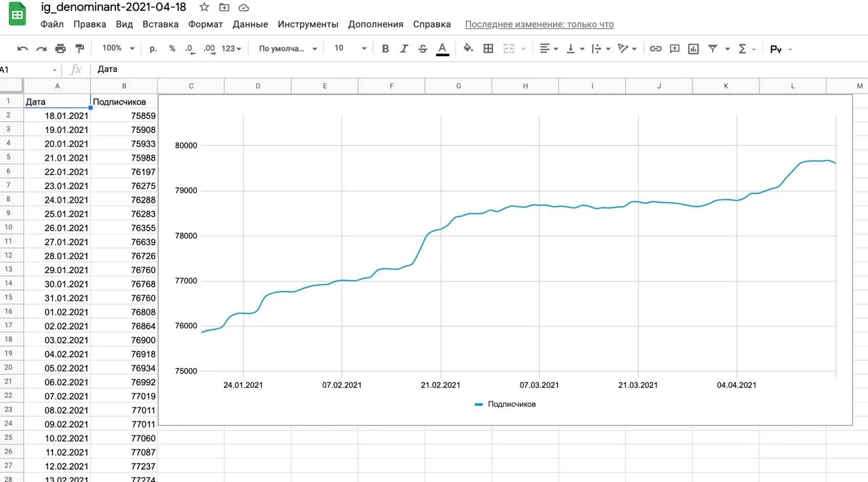Open the Вид menu
The image size is (868, 482).
tap(124, 24)
